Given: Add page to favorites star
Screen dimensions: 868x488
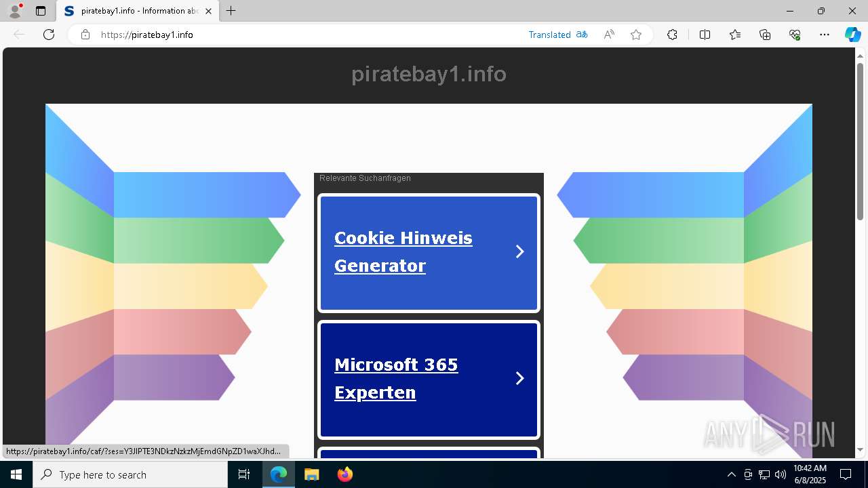Looking at the screenshot, I should pyautogui.click(x=636, y=35).
